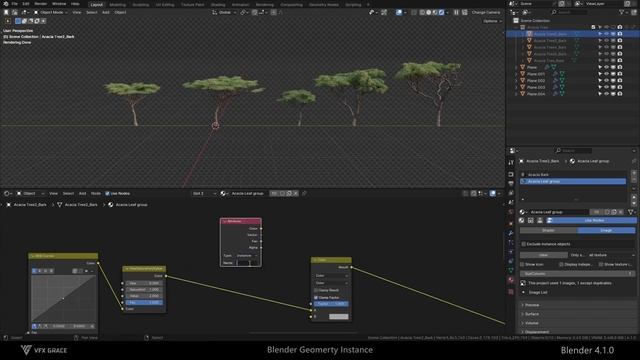Hide Plane object with its eye icon
This screenshot has height=360, width=640.
(x=607, y=67)
